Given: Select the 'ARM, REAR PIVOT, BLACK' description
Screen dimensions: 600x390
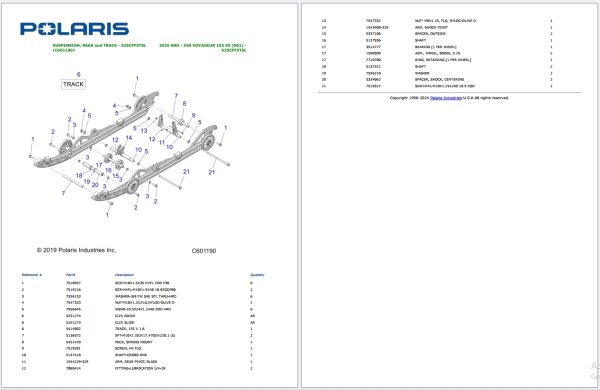Looking at the screenshot, I should point(136,362).
